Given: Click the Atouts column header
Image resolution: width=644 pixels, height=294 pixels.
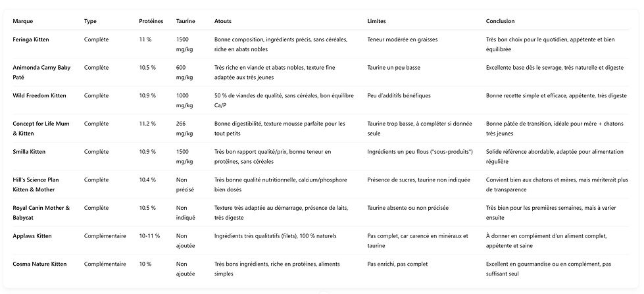Looking at the screenshot, I should click(x=222, y=21).
